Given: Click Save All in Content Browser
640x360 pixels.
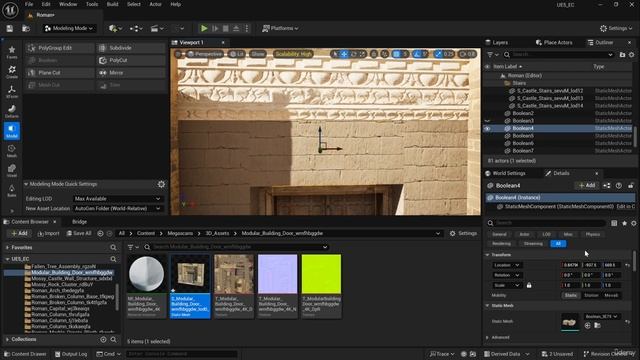Looking at the screenshot, I should 79,233.
